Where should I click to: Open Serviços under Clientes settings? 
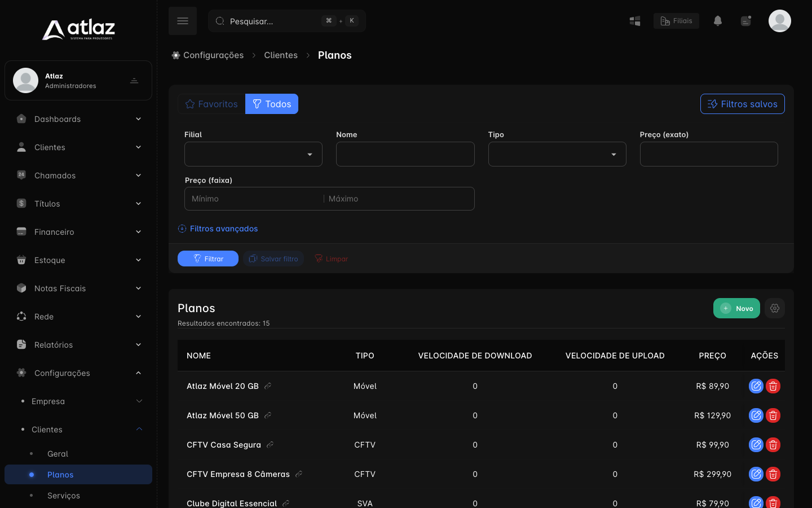(78, 496)
